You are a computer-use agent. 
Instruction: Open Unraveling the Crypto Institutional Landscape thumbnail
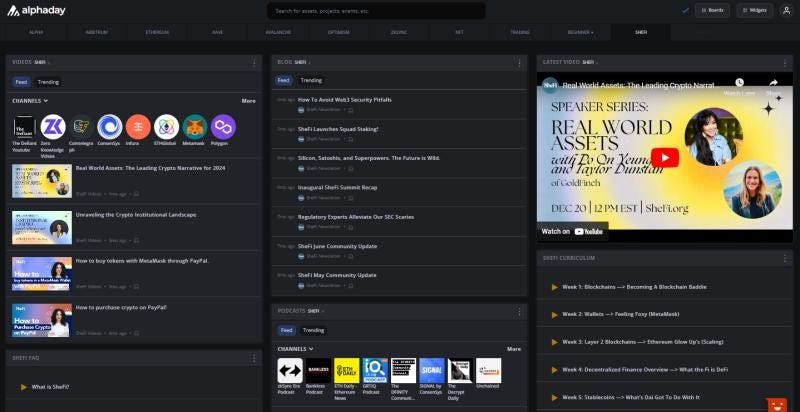42,227
